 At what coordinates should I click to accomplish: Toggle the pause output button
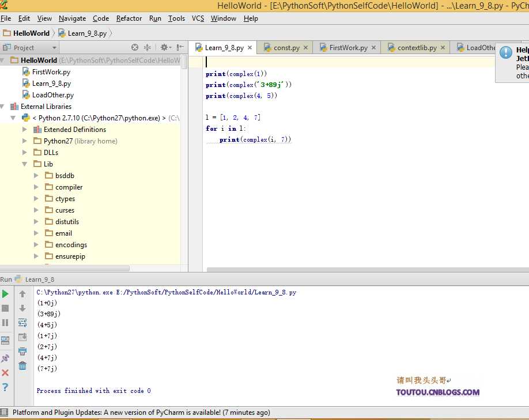[x=5, y=323]
